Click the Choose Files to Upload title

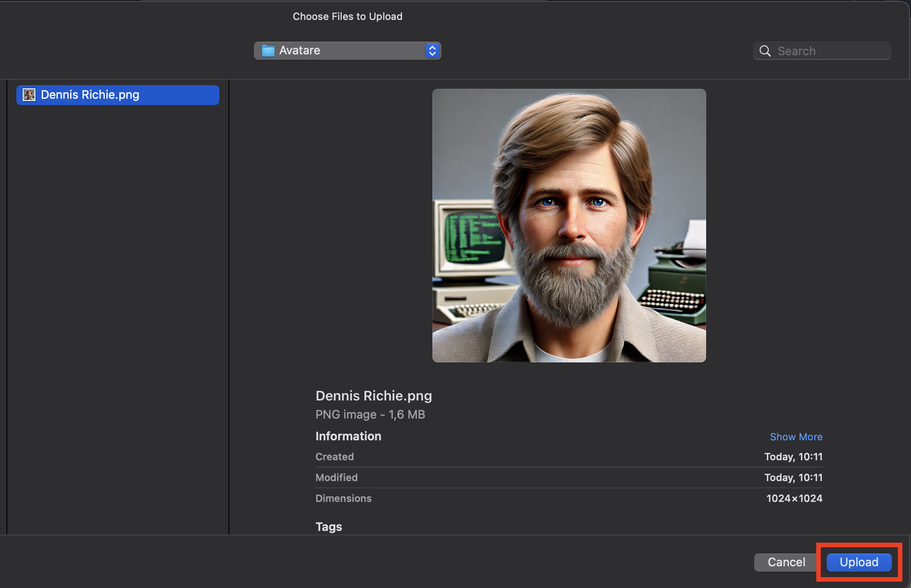pos(347,16)
